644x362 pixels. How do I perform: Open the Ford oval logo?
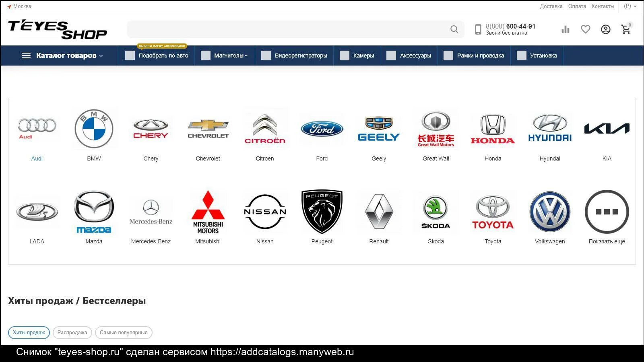pyautogui.click(x=322, y=129)
